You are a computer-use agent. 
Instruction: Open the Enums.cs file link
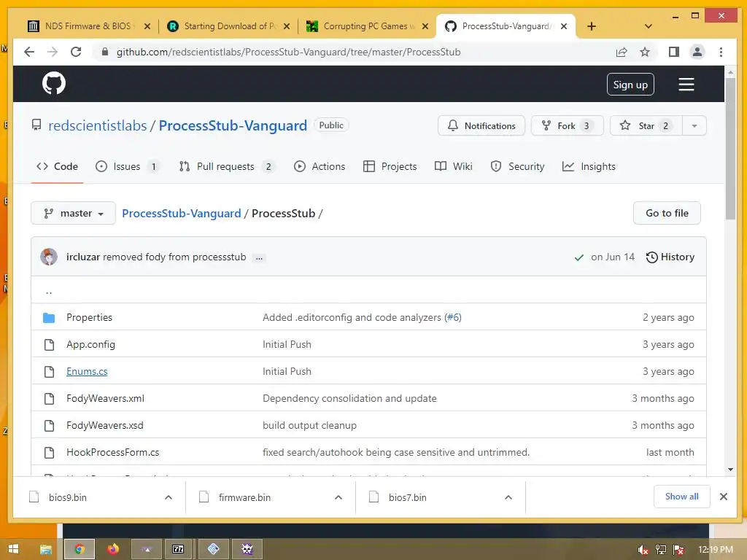coord(87,371)
